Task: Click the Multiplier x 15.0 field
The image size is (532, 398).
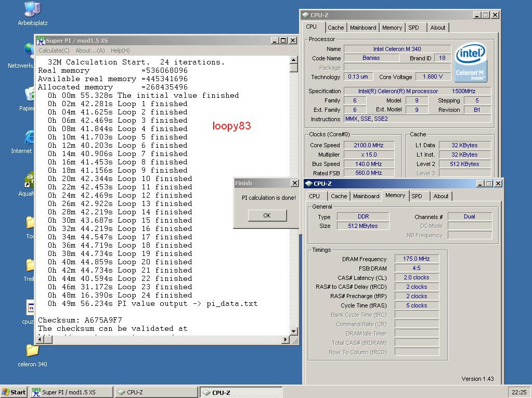Action: [x=369, y=155]
